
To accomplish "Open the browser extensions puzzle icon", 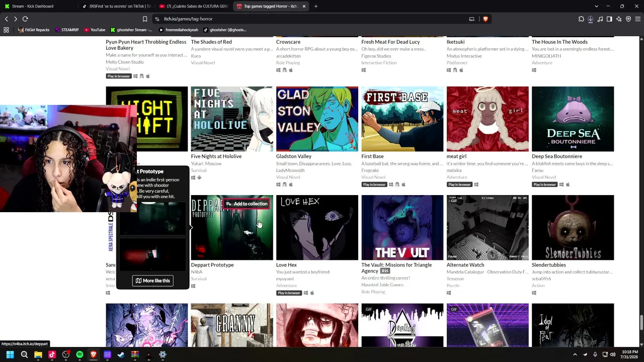I will [x=581, y=19].
